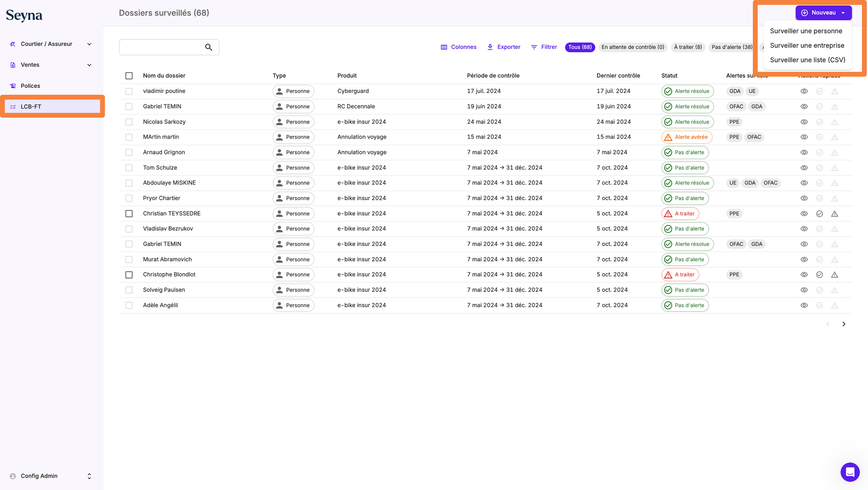Click eye icon for Gabriel TEMIN RC Decennale
Screen dimensions: 868x490
(804, 106)
